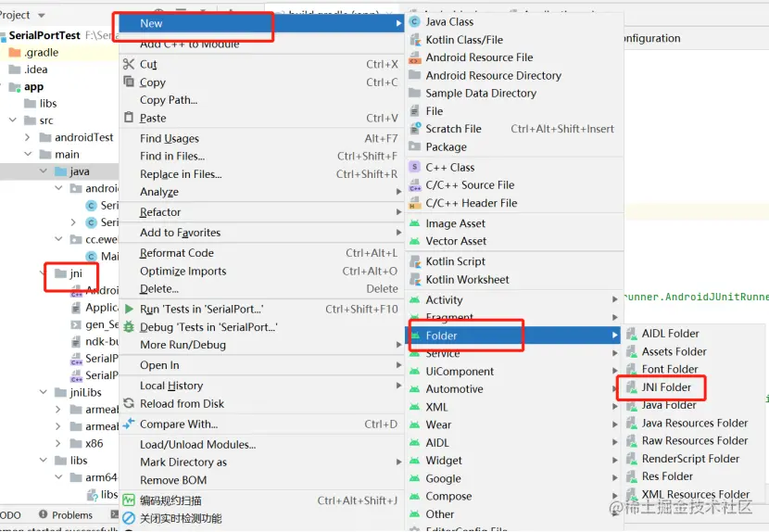Select Refactor menu entry
This screenshot has height=532, width=769.
point(261,212)
